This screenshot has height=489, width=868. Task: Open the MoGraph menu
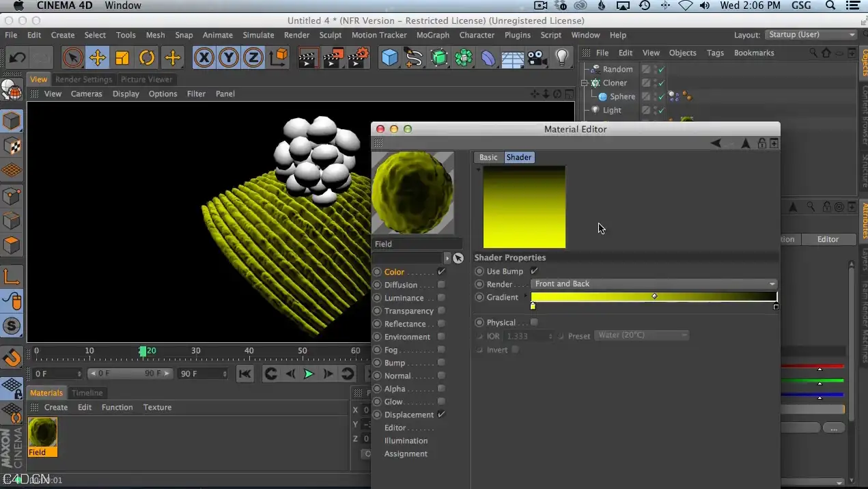(x=433, y=35)
